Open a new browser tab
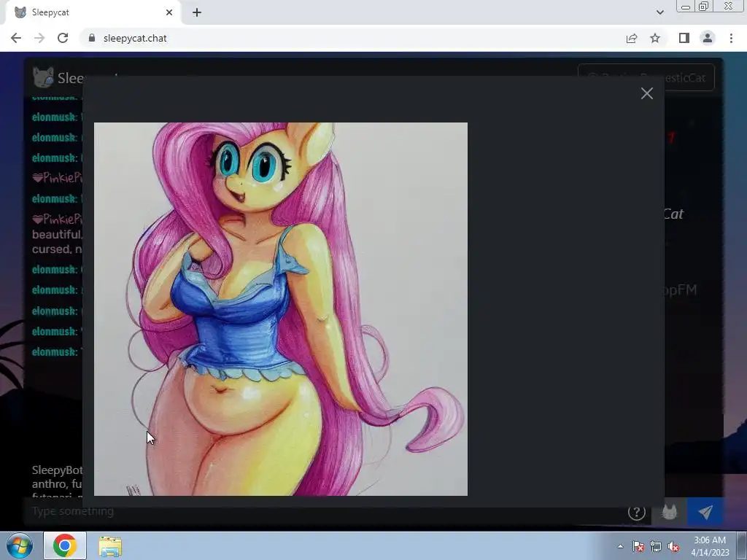 click(197, 12)
